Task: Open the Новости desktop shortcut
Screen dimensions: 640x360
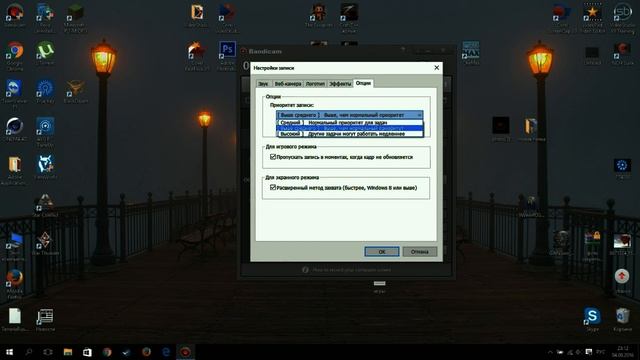Action: 45,320
